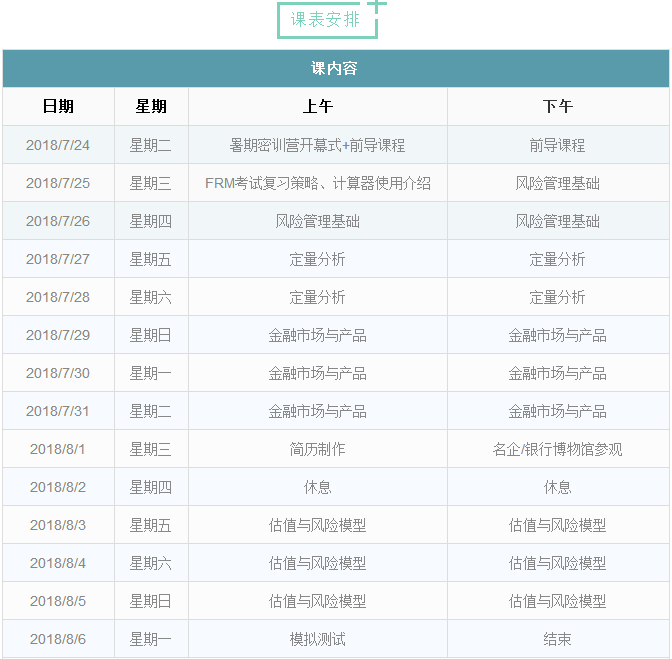Screen dimensions: 672x659
Task: Click 星期五 in the 2018/7/27 row
Action: [x=150, y=259]
